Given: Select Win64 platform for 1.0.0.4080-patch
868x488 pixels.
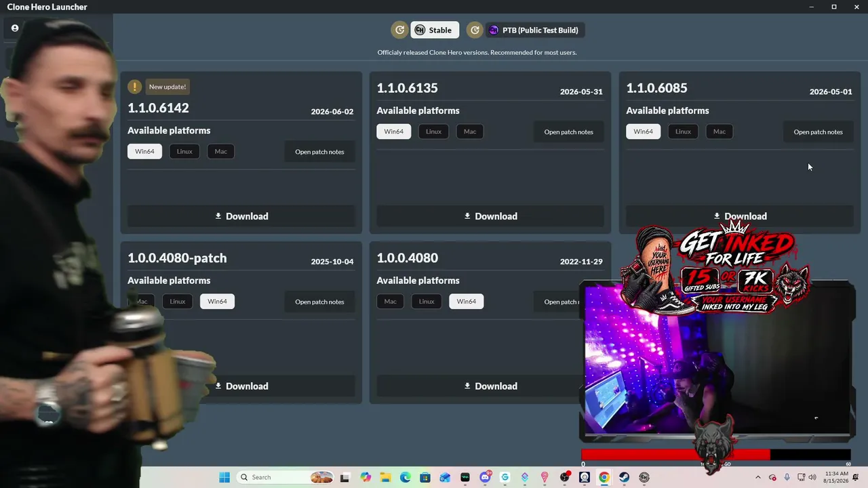Looking at the screenshot, I should pos(217,302).
